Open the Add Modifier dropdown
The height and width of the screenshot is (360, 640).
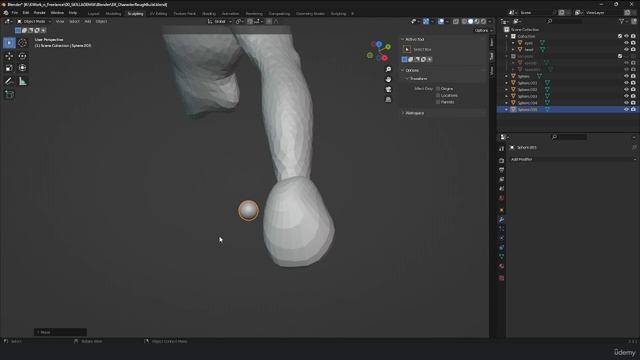coord(573,159)
